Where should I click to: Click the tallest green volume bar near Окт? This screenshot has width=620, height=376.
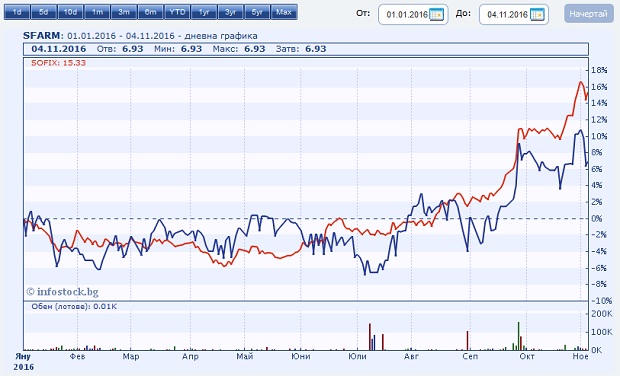coord(518,336)
